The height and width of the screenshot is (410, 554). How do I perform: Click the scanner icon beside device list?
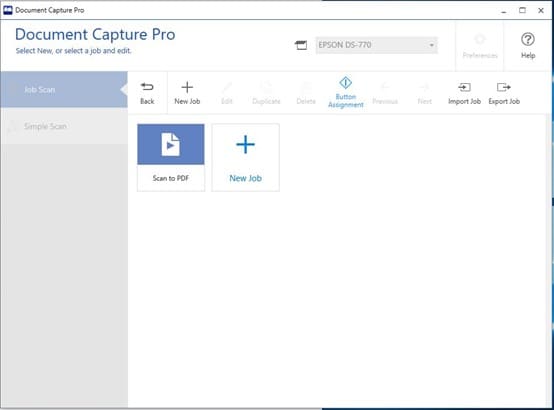point(301,45)
